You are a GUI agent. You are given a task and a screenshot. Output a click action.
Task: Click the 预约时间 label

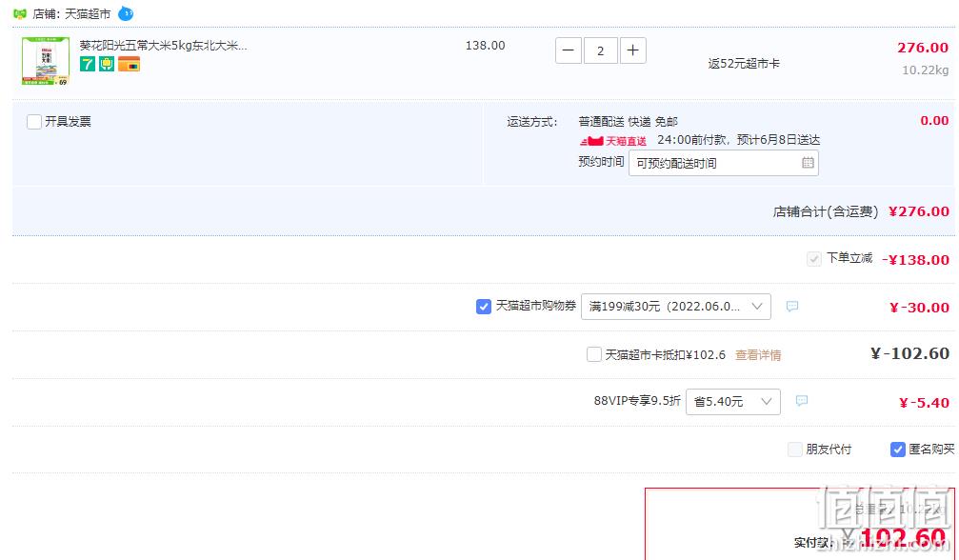pyautogui.click(x=601, y=161)
